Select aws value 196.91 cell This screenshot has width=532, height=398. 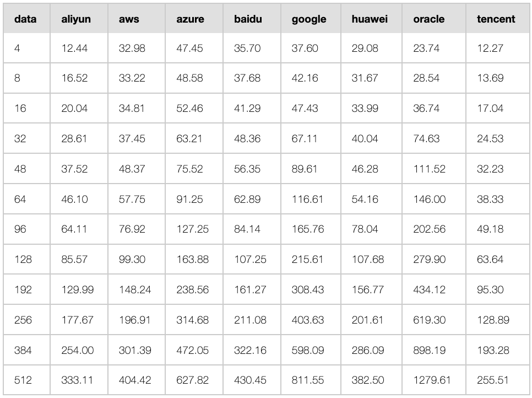pos(137,320)
